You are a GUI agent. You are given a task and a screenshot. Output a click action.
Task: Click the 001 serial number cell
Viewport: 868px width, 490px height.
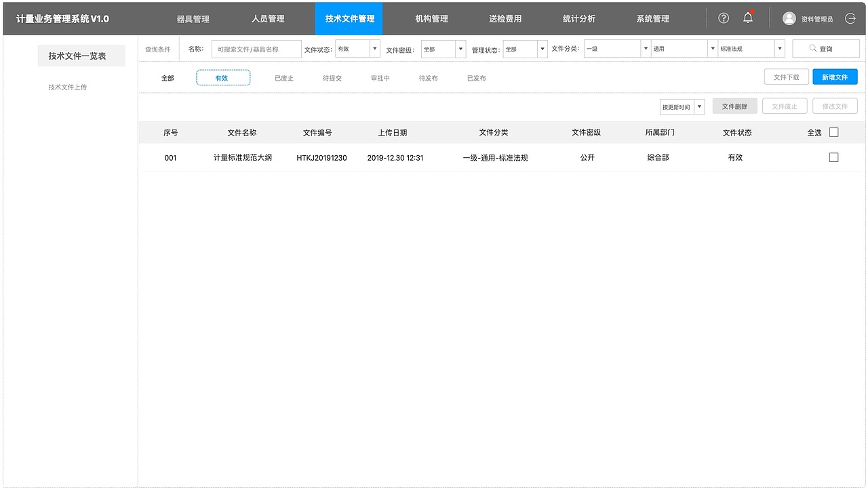pos(170,158)
